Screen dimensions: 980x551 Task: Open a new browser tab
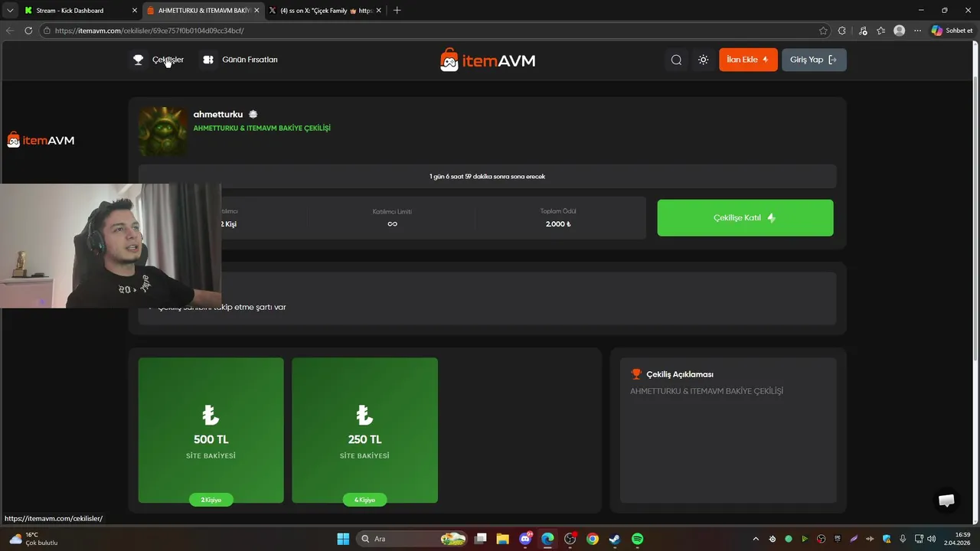click(397, 11)
